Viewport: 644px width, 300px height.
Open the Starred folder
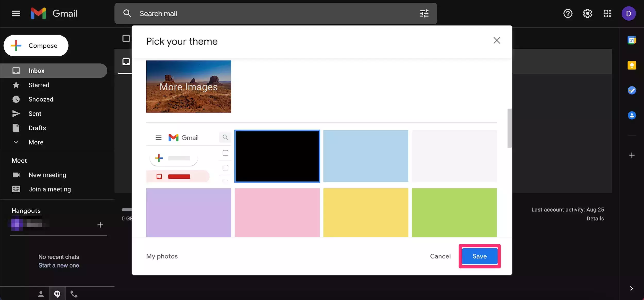(39, 85)
